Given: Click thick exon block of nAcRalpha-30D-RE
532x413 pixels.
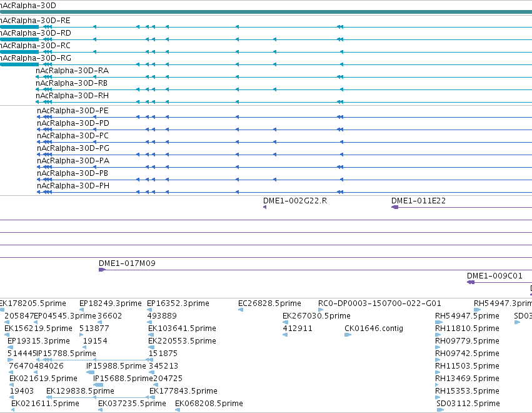Looking at the screenshot, I should tap(19, 27).
